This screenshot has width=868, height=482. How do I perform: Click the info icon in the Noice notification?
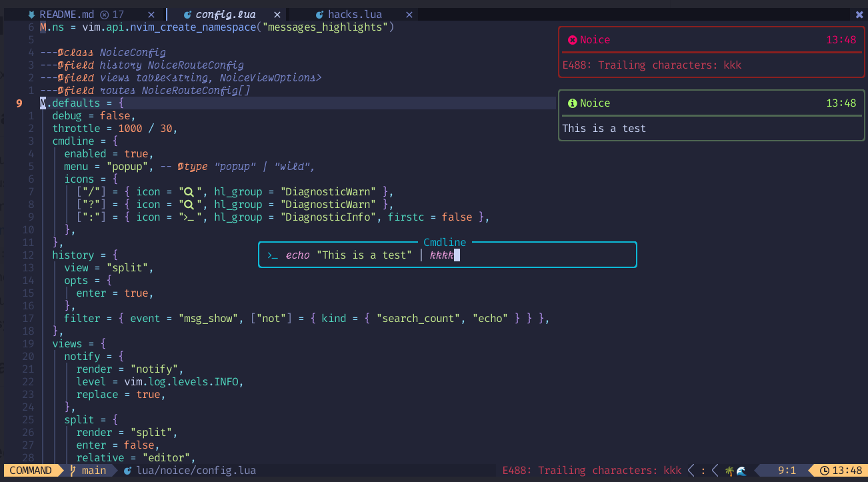(573, 103)
